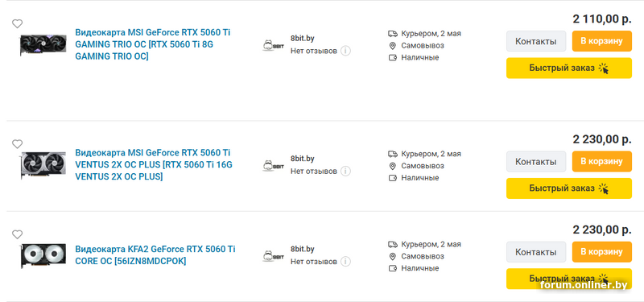The width and height of the screenshot is (644, 302).
Task: Open KFA2 GeForce RTX 5060 Ti CORE OC link
Action: click(x=155, y=255)
